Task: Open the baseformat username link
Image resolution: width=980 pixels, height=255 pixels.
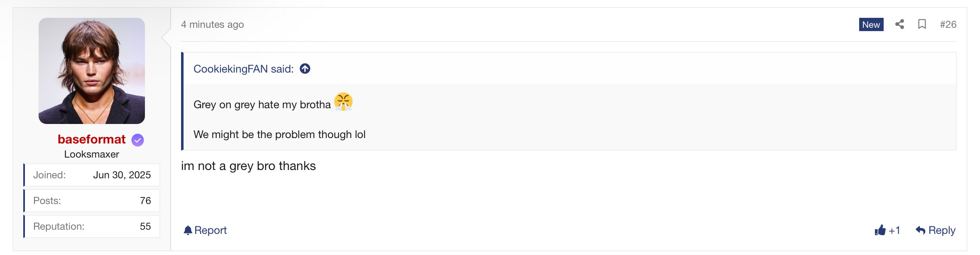Action: click(x=91, y=139)
